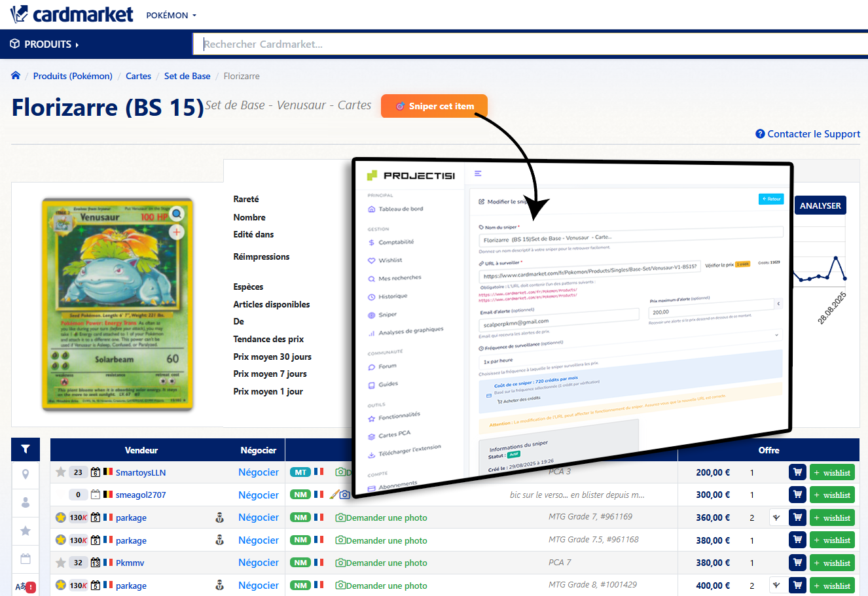The image size is (868, 596).
Task: Add the 200,00 € offer to cart
Action: (x=797, y=472)
